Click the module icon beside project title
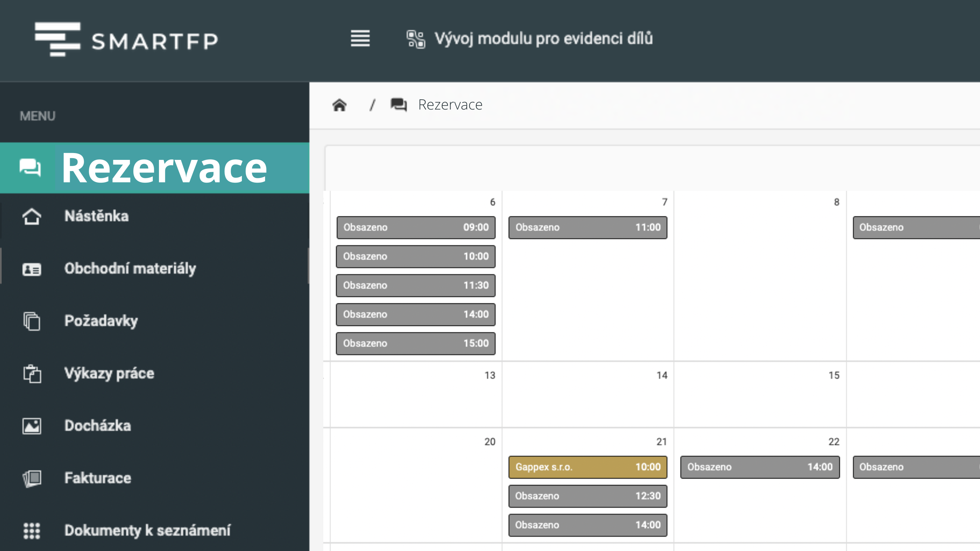The height and width of the screenshot is (551, 980). [x=415, y=39]
